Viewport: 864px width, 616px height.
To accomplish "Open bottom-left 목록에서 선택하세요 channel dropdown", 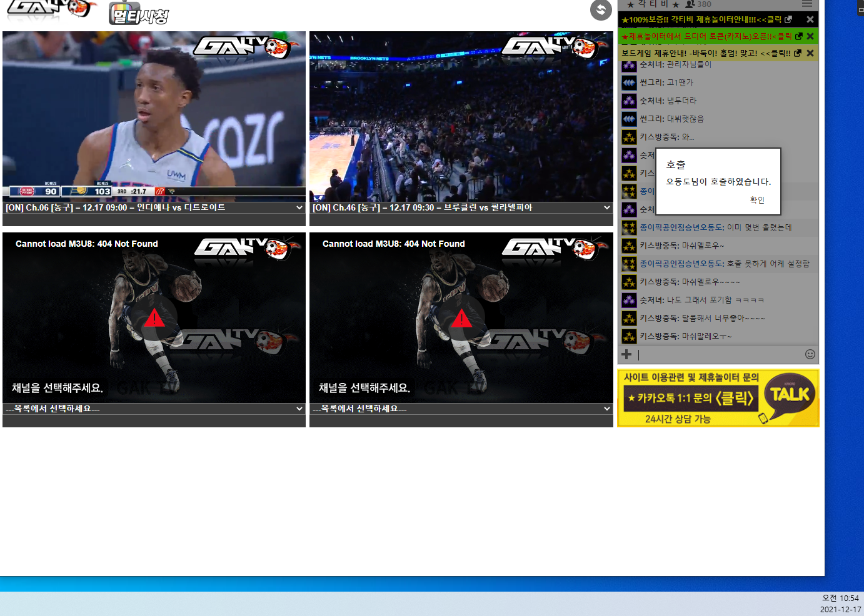I will (x=154, y=409).
